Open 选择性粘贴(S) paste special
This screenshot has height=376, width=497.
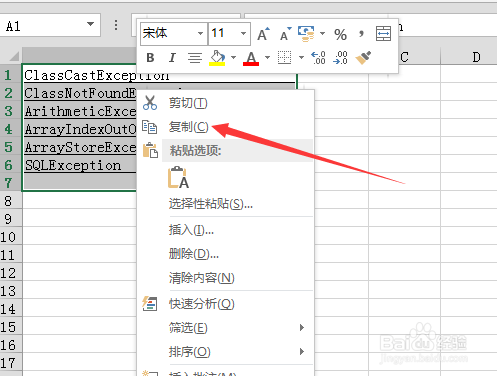click(225, 203)
